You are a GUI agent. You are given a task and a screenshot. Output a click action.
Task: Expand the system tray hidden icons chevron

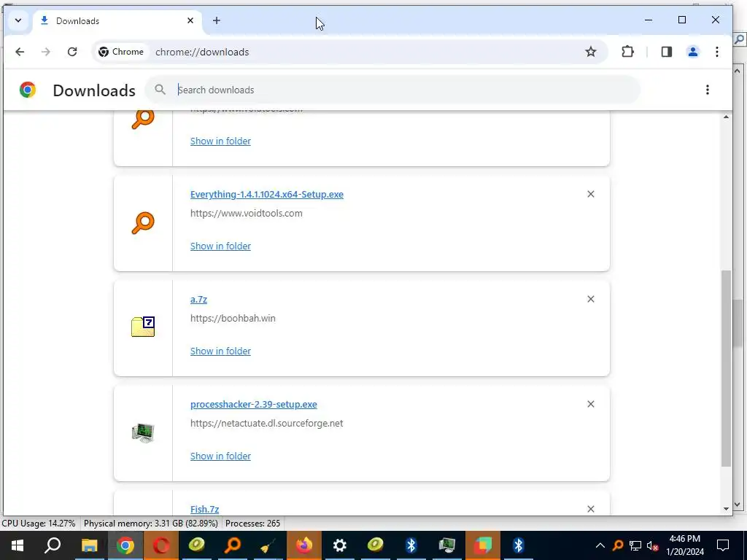click(x=600, y=545)
